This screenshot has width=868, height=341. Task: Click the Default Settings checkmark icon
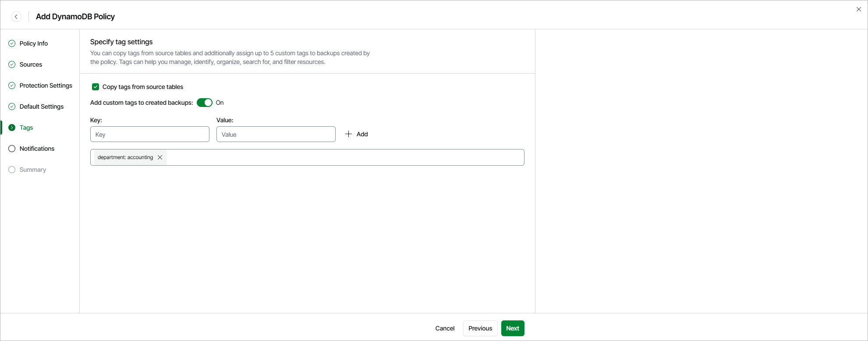(x=12, y=107)
